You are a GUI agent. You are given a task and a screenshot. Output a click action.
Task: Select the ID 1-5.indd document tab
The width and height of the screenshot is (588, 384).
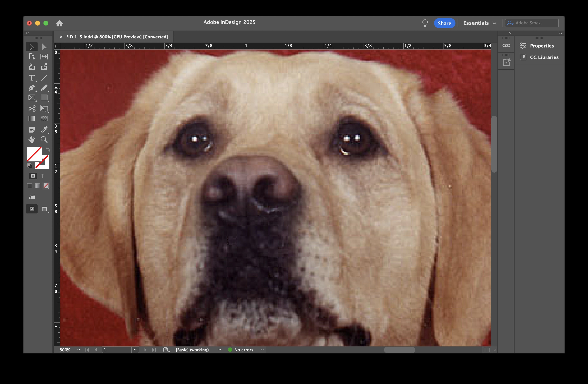pyautogui.click(x=117, y=37)
